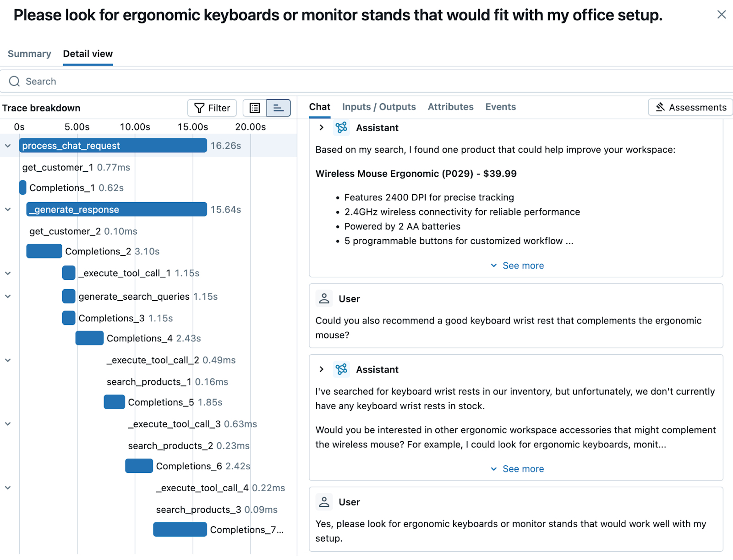Image resolution: width=733 pixels, height=560 pixels.
Task: Close the trace detail dialog
Action: 722,15
